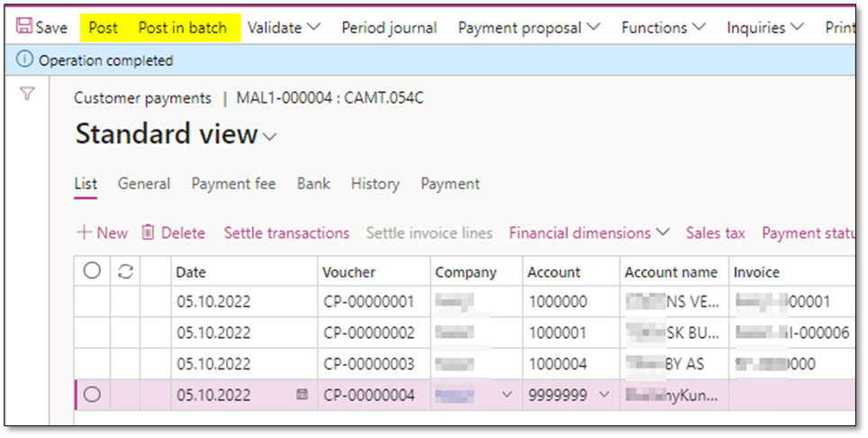Click the refresh icon in grid header
The height and width of the screenshot is (438, 868).
tap(126, 271)
